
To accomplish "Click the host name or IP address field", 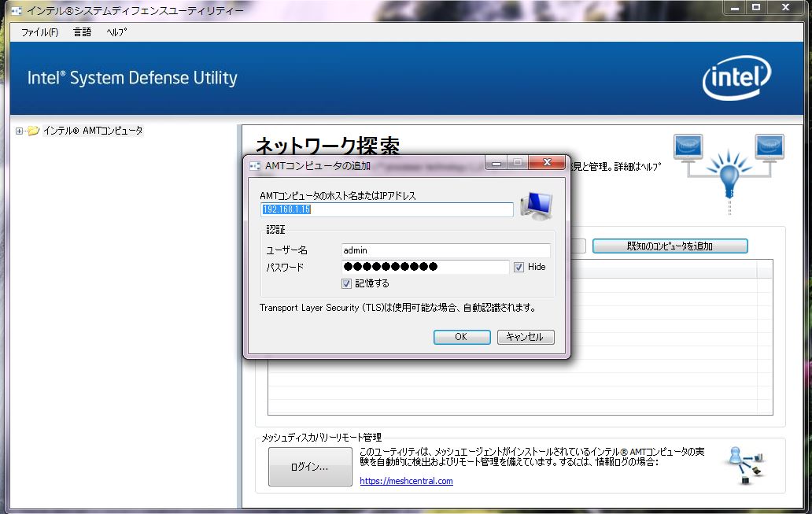I will [387, 209].
